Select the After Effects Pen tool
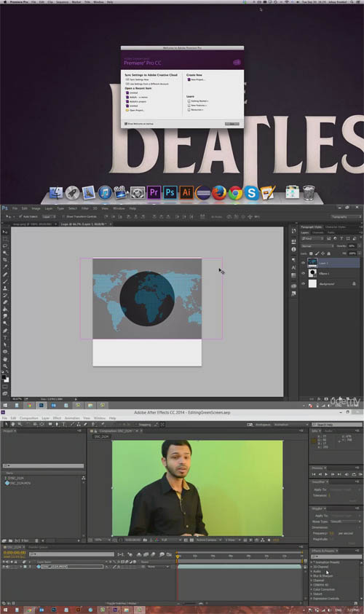 coord(57,424)
